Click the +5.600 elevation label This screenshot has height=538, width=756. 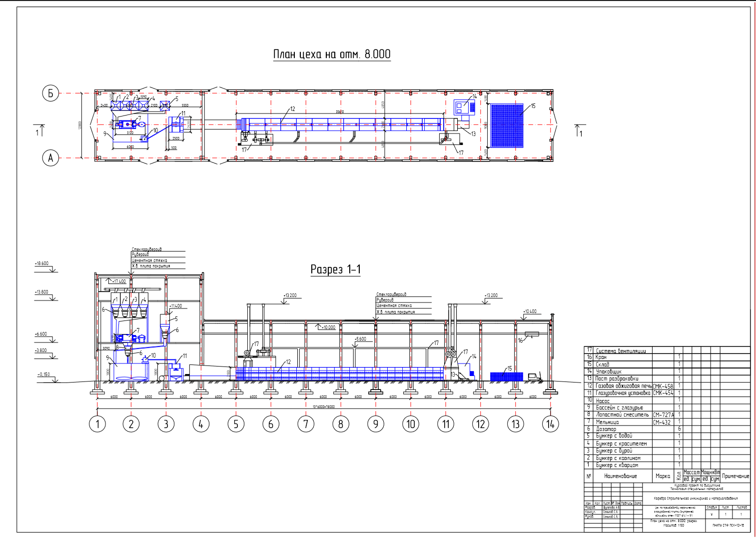[360, 339]
